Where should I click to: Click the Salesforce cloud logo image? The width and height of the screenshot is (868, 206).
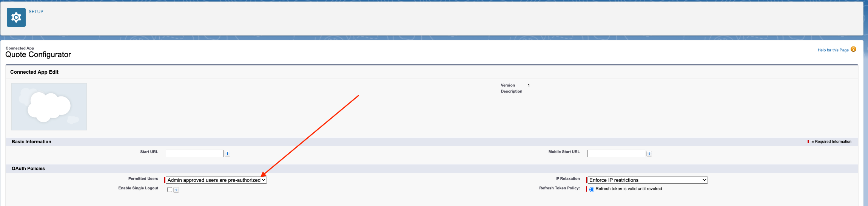pyautogui.click(x=49, y=107)
